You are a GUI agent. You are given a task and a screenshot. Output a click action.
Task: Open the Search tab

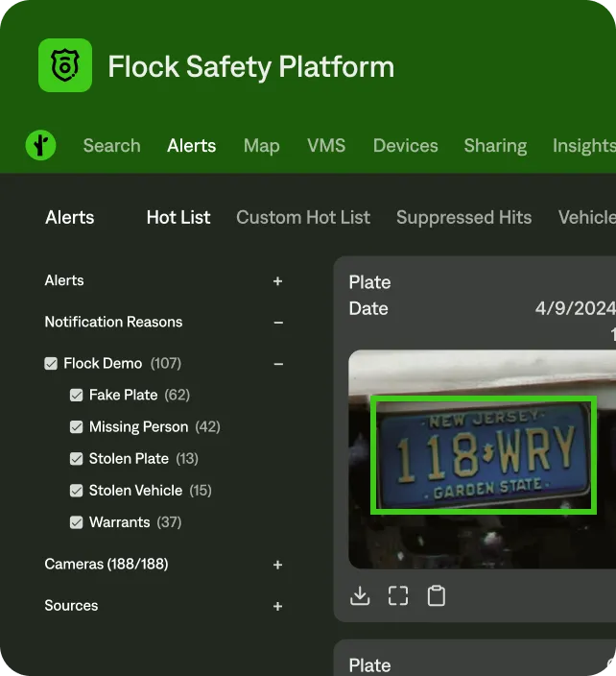pos(112,146)
